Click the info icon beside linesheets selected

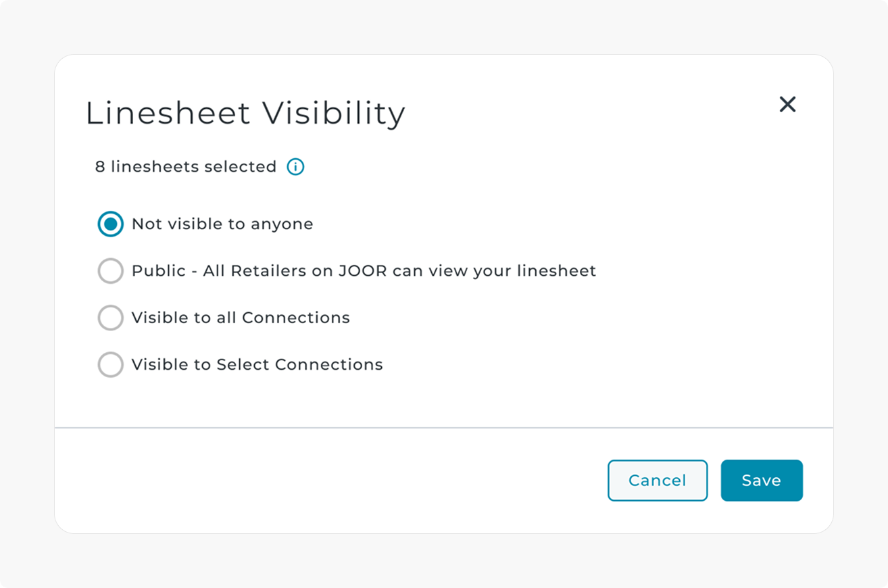(x=295, y=167)
